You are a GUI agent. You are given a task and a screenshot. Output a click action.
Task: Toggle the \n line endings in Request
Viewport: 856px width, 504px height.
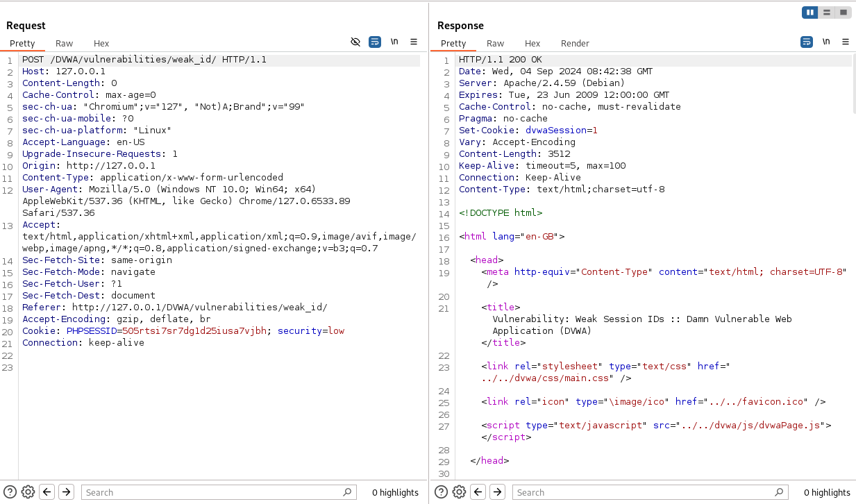click(394, 42)
